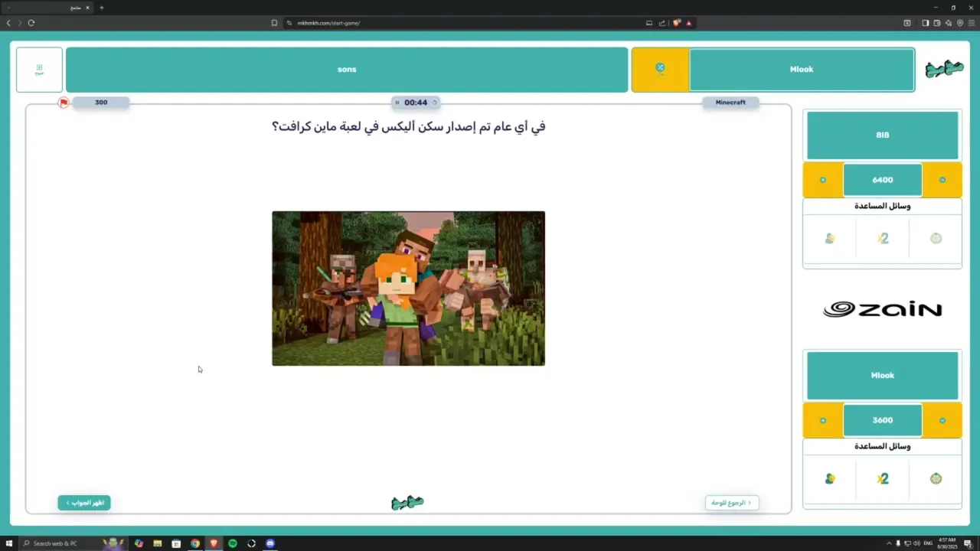The image size is (980, 551).
Task: Use 818 team's call-a-friend helper icon
Action: click(x=830, y=239)
